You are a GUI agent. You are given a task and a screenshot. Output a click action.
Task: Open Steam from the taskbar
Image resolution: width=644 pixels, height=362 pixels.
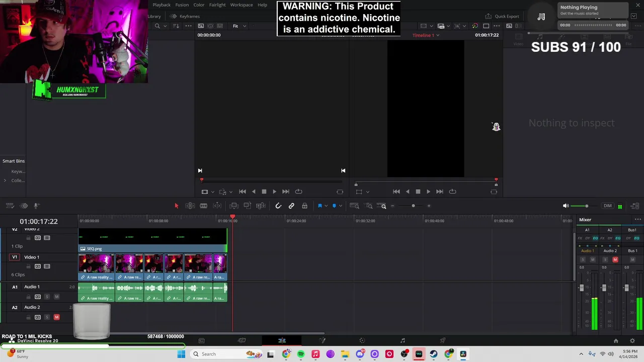(x=434, y=354)
